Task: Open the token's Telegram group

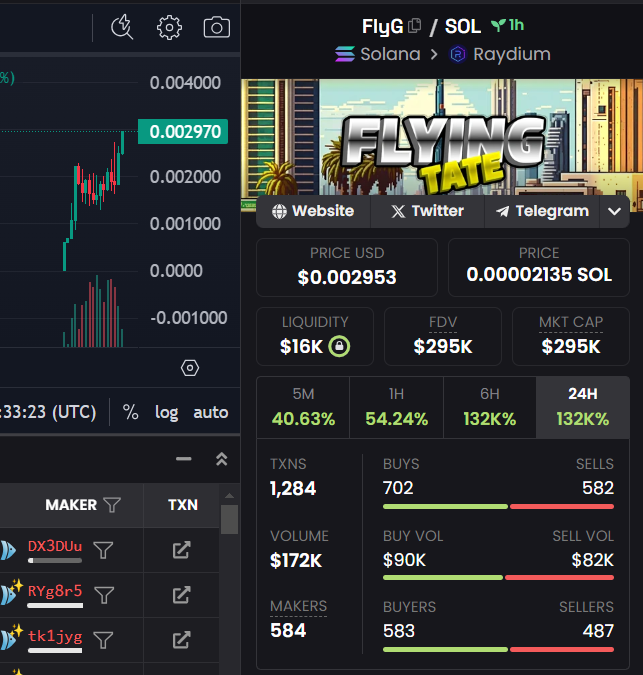Action: pos(542,211)
